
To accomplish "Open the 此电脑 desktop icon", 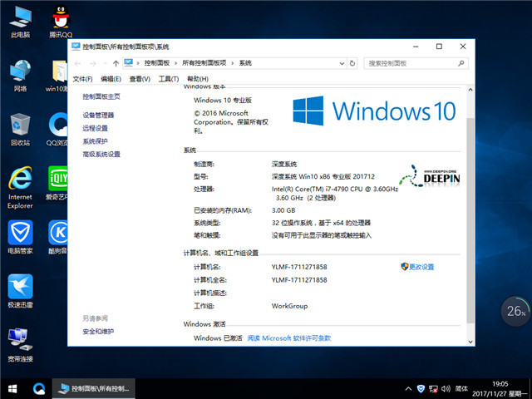I will (x=20, y=21).
